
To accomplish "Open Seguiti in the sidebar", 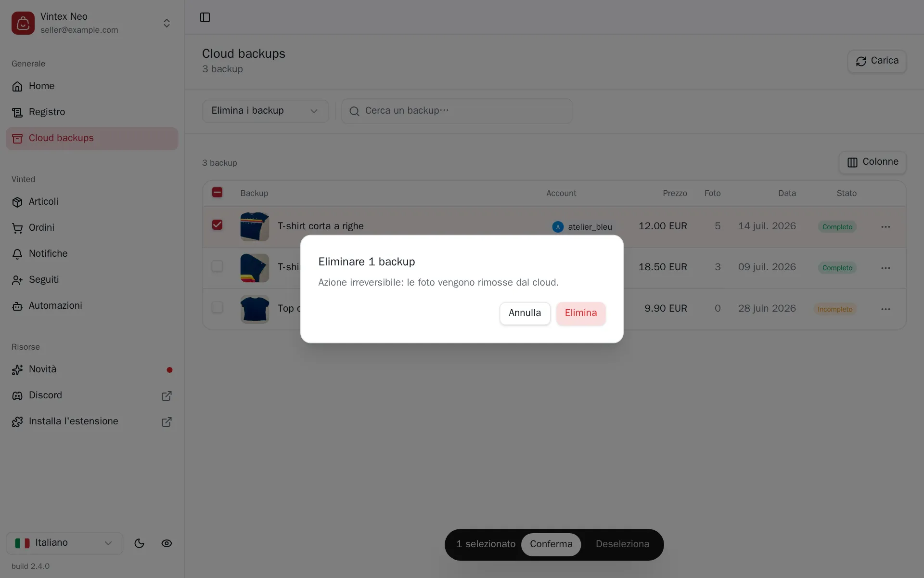I will coord(92,280).
